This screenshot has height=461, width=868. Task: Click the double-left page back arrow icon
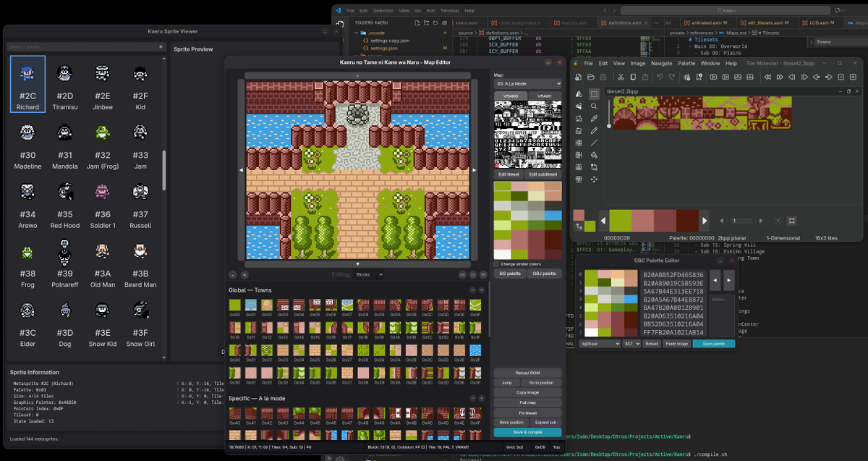click(x=767, y=77)
